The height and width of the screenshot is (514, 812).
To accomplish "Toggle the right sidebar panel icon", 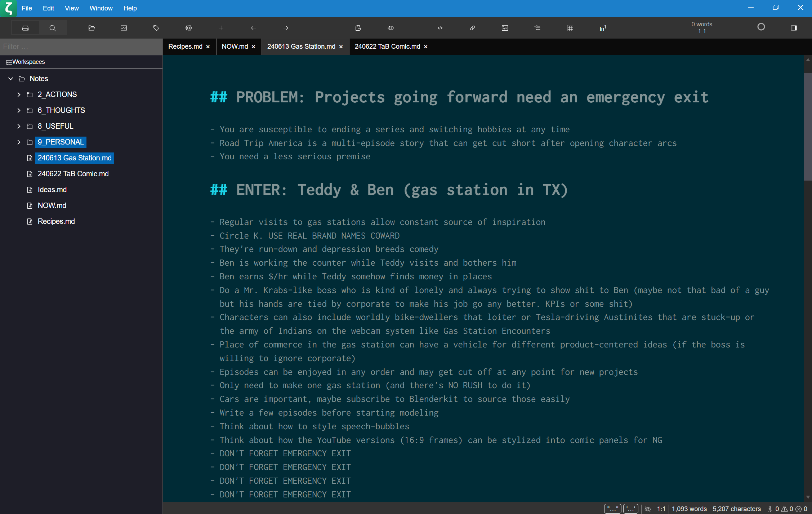I will pyautogui.click(x=794, y=28).
